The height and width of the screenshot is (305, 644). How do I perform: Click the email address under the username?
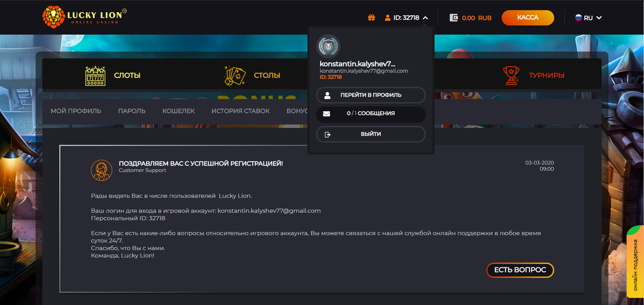point(364,71)
